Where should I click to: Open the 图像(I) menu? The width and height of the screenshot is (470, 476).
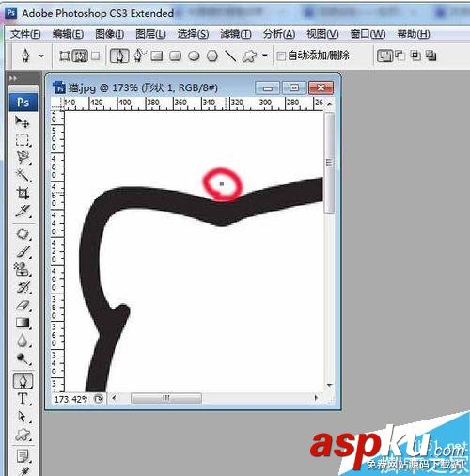click(109, 34)
